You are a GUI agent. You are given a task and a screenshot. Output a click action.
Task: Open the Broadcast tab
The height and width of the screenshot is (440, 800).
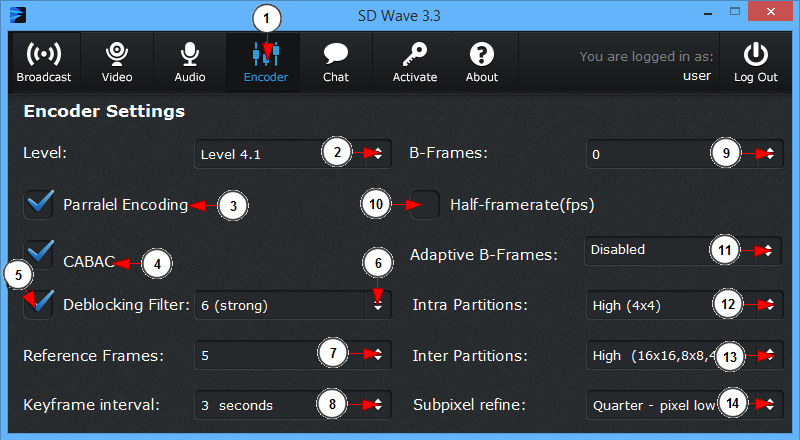coord(44,62)
